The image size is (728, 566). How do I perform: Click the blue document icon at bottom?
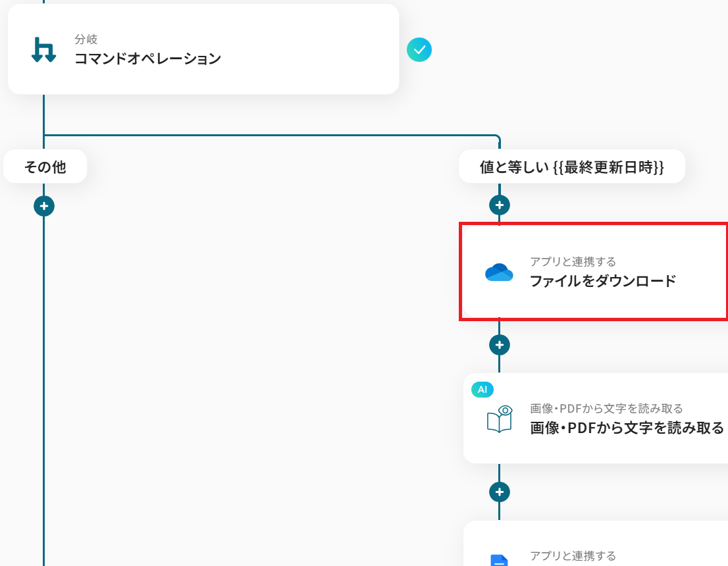coord(499,560)
